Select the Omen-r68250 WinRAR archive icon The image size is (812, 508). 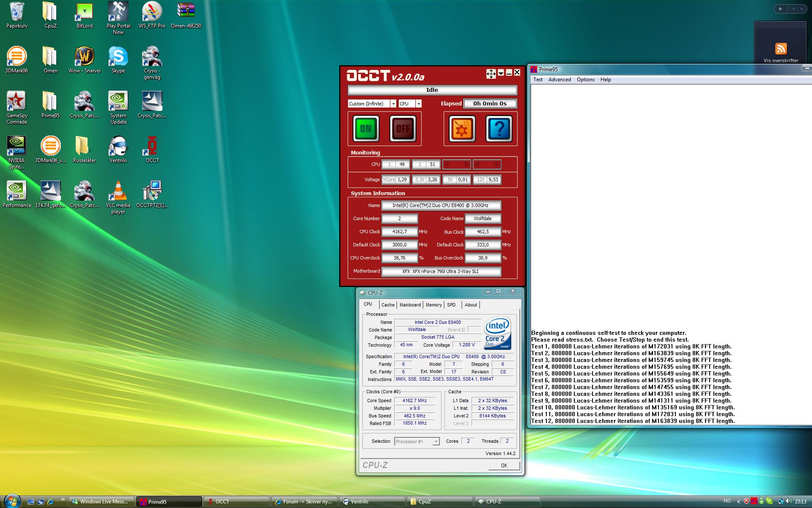pyautogui.click(x=186, y=15)
